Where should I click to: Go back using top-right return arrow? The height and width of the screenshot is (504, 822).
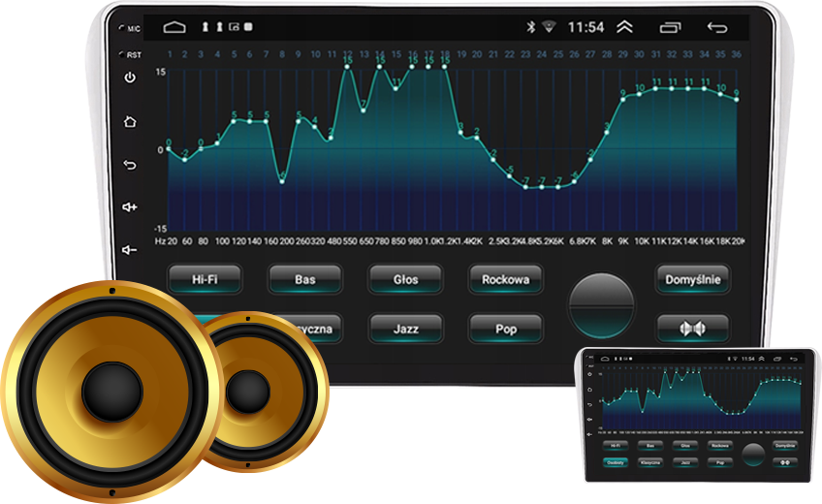point(716,27)
